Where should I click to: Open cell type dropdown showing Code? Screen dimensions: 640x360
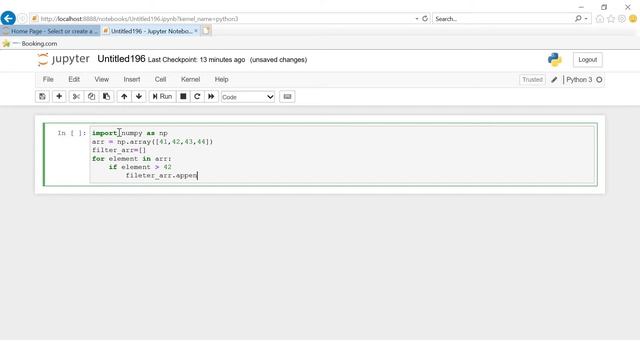pos(248,97)
